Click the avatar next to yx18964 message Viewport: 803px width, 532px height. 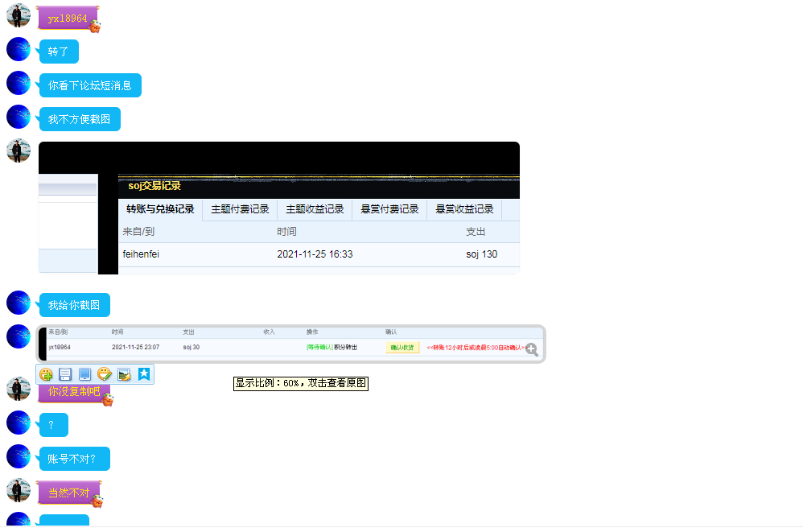click(18, 15)
